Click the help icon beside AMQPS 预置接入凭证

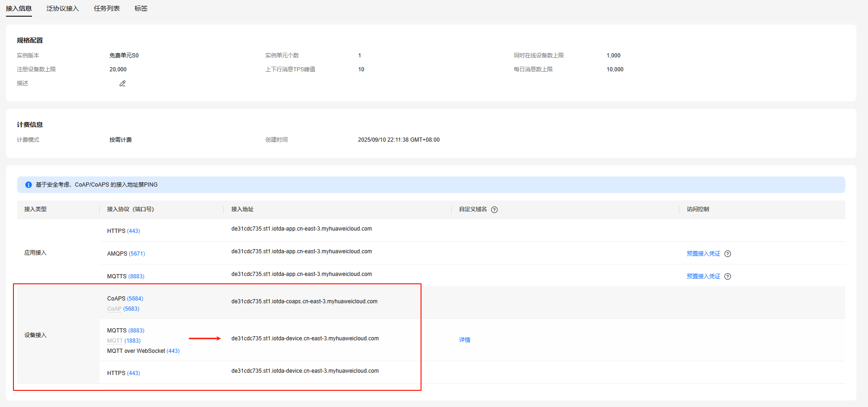click(728, 254)
